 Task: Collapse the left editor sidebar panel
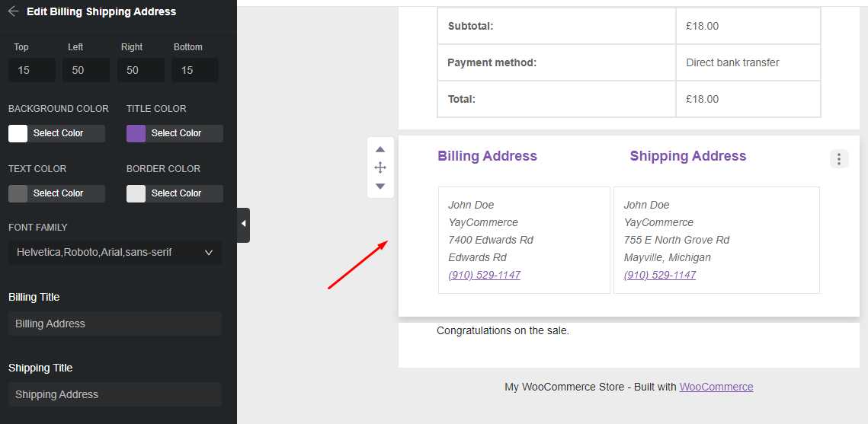(x=243, y=224)
